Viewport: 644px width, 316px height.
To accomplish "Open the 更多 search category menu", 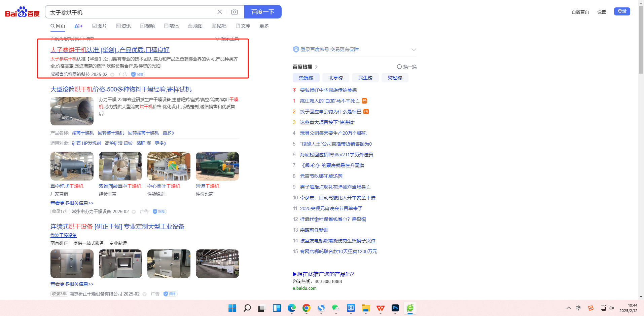I will click(x=264, y=26).
